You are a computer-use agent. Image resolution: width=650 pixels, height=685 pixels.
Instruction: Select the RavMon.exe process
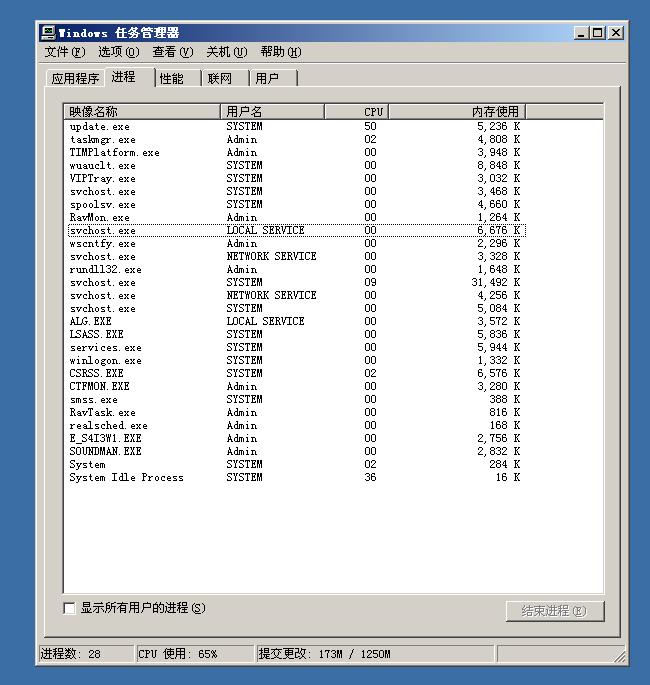[x=297, y=218]
